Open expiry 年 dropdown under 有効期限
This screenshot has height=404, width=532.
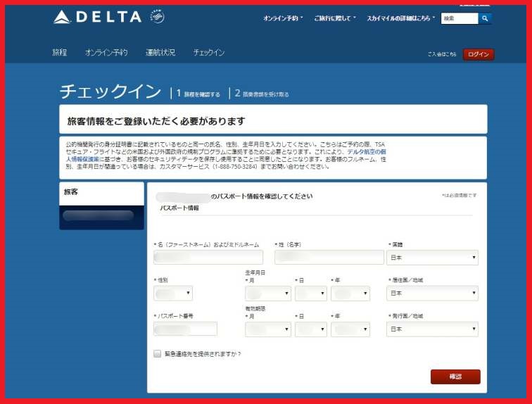350,329
